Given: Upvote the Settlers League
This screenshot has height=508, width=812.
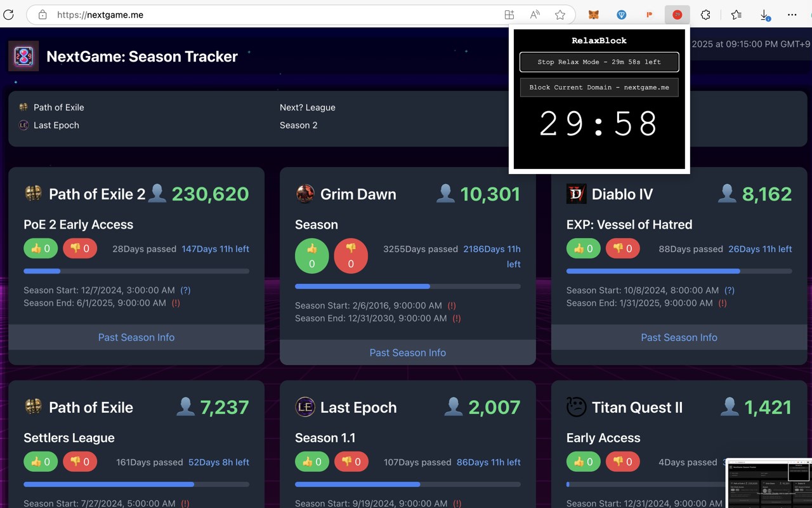Looking at the screenshot, I should (x=41, y=462).
